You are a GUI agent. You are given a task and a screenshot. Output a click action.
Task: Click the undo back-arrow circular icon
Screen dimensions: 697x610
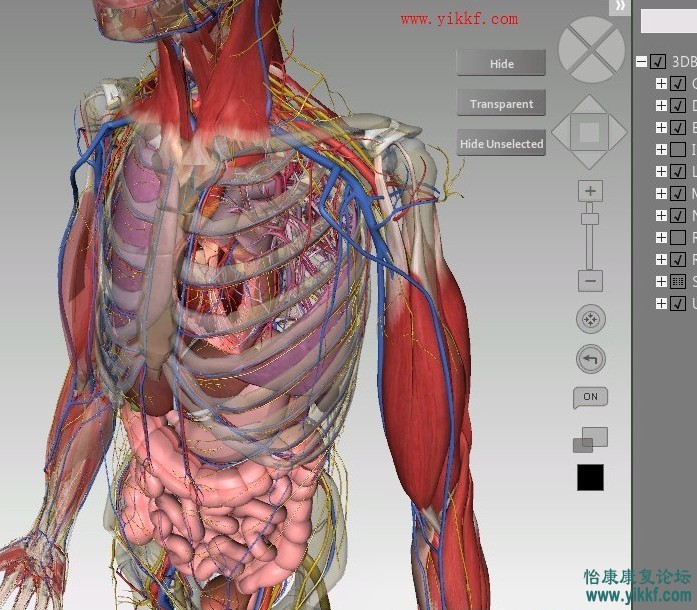point(590,359)
